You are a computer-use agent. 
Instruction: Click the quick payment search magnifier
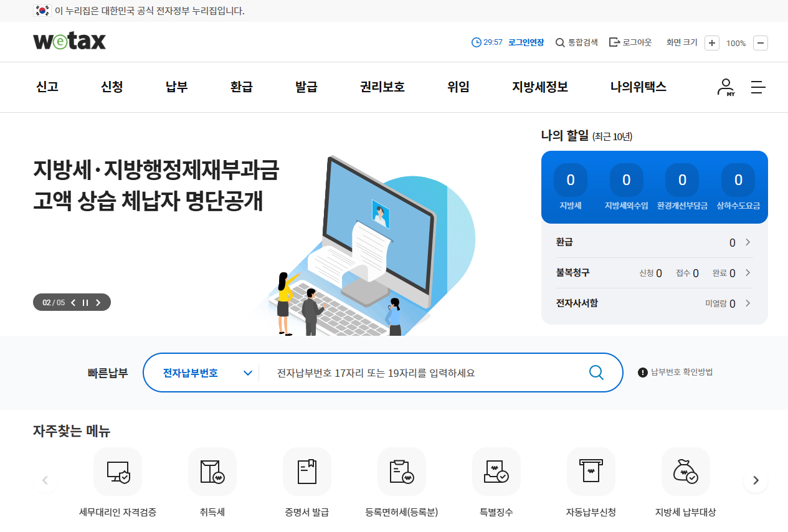click(x=596, y=373)
